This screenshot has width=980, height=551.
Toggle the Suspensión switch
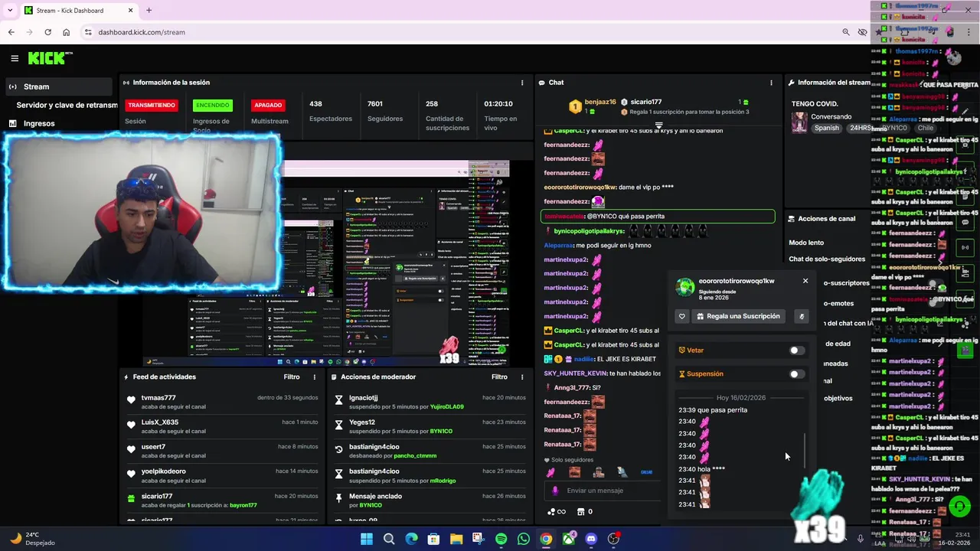[x=797, y=374]
